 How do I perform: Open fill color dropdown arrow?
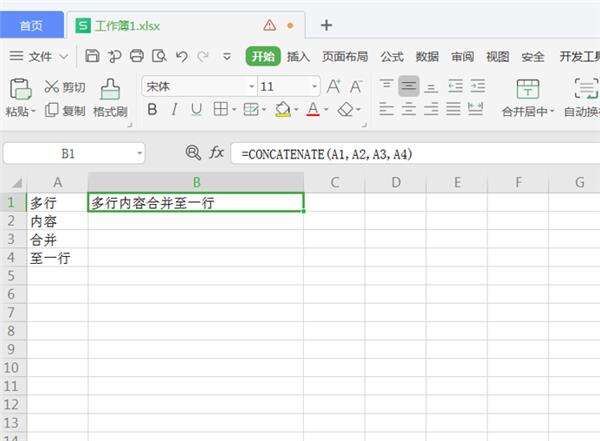tap(296, 110)
